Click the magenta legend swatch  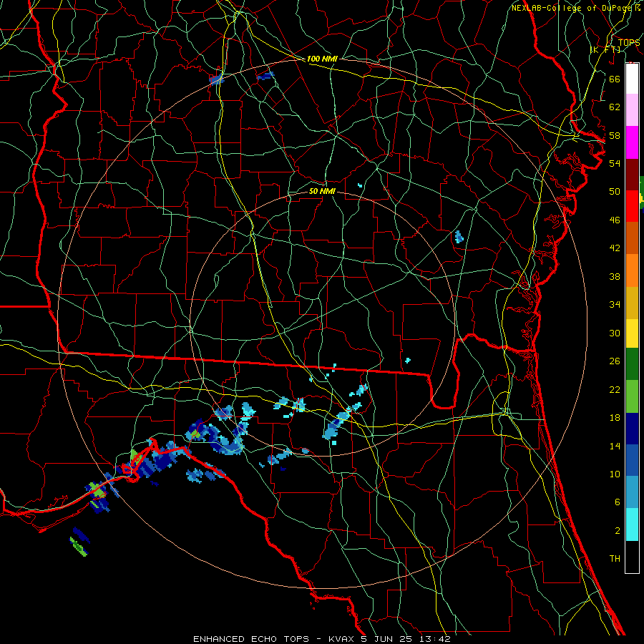point(632,142)
